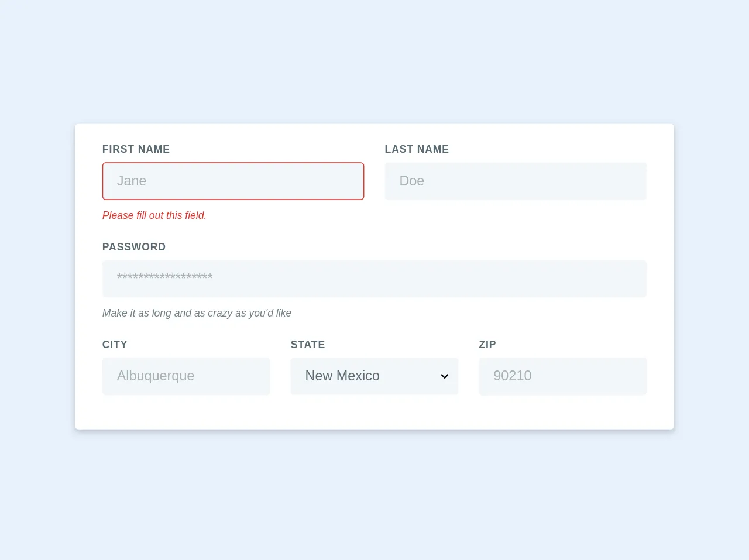
Task: Click the password hint text about length
Action: (197, 313)
